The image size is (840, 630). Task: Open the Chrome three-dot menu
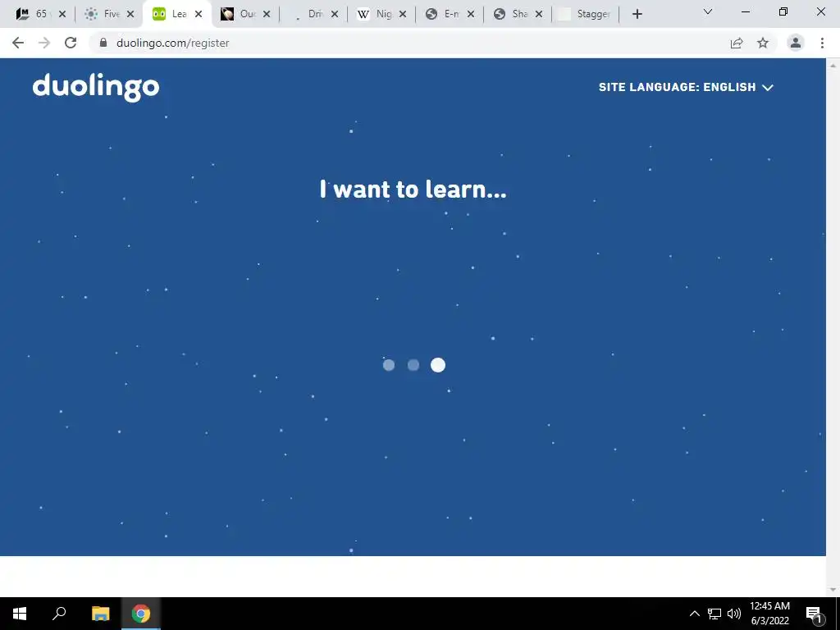tap(822, 43)
